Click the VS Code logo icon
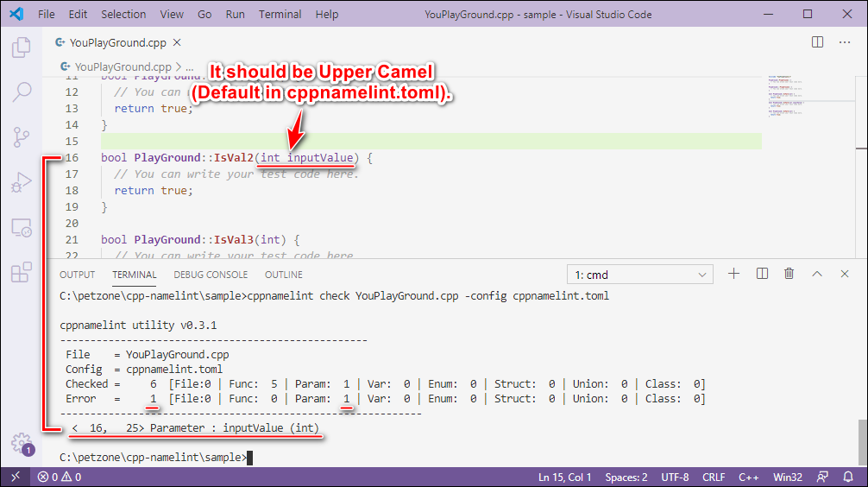The height and width of the screenshot is (487, 868). [x=16, y=14]
